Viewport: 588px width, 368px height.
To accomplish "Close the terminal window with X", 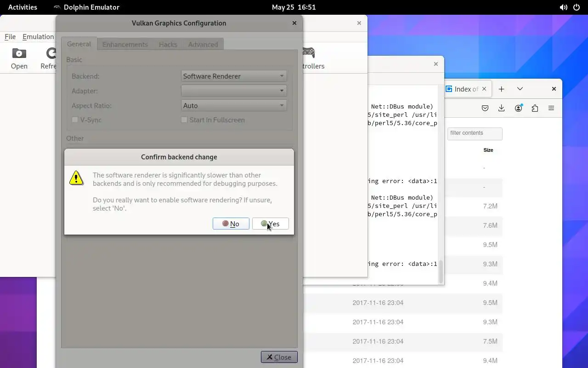I will click(436, 64).
